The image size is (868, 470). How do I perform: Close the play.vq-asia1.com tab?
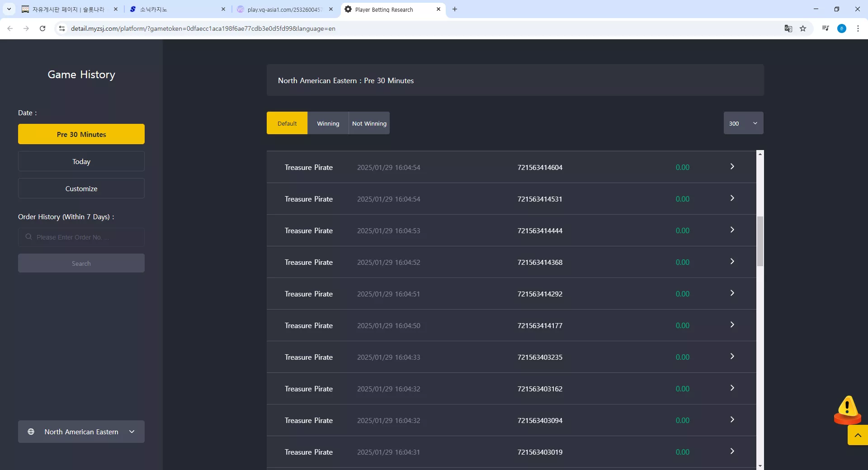coord(331,9)
